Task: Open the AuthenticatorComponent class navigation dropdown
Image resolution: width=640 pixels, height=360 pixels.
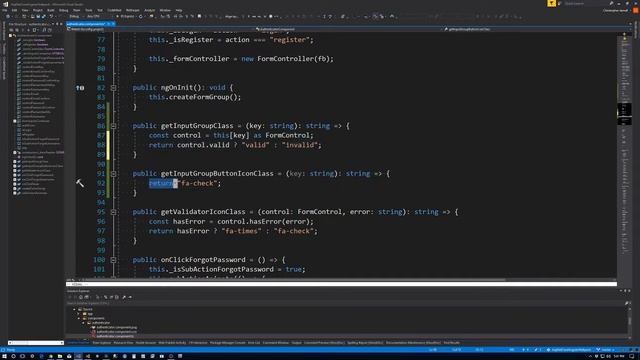Action: [x=349, y=29]
